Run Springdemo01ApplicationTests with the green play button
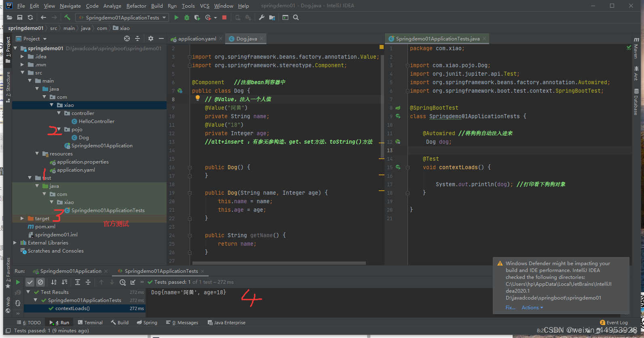 (176, 18)
